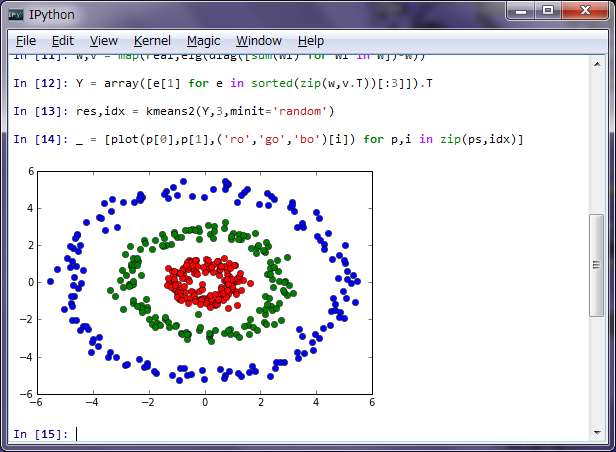Image resolution: width=616 pixels, height=452 pixels.
Task: Click the vertical scrollbar thumb
Action: click(x=596, y=265)
